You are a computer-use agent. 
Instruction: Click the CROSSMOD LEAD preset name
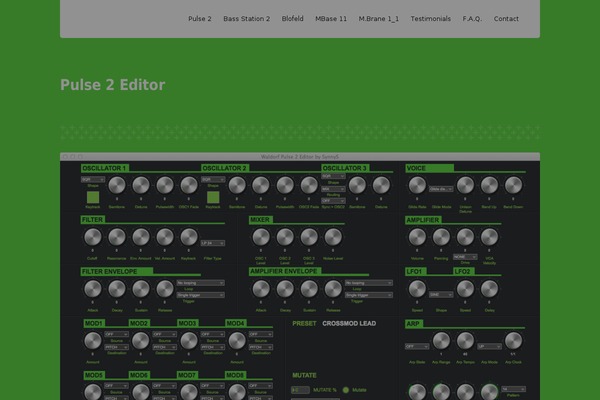[x=349, y=324]
